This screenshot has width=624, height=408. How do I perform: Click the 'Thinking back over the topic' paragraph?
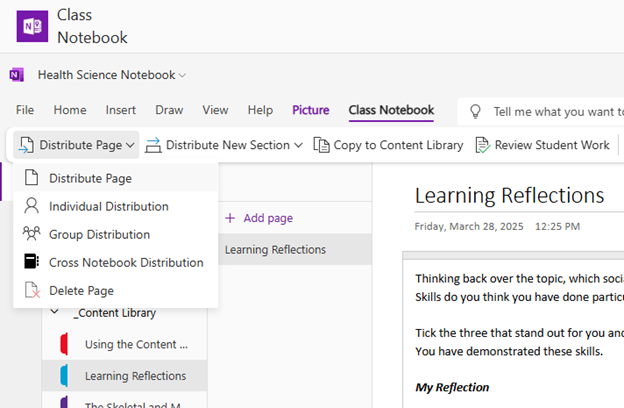[519, 278]
